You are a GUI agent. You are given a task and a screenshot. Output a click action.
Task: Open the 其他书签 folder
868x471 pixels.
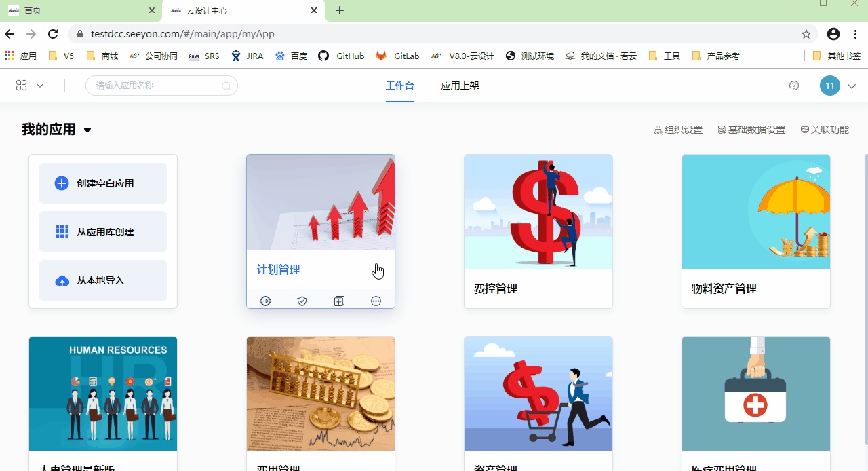[837, 56]
